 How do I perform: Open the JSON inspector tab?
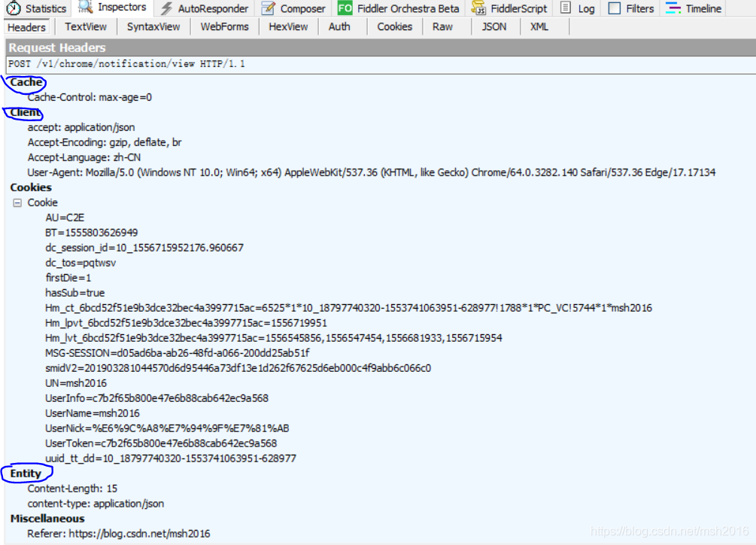494,27
